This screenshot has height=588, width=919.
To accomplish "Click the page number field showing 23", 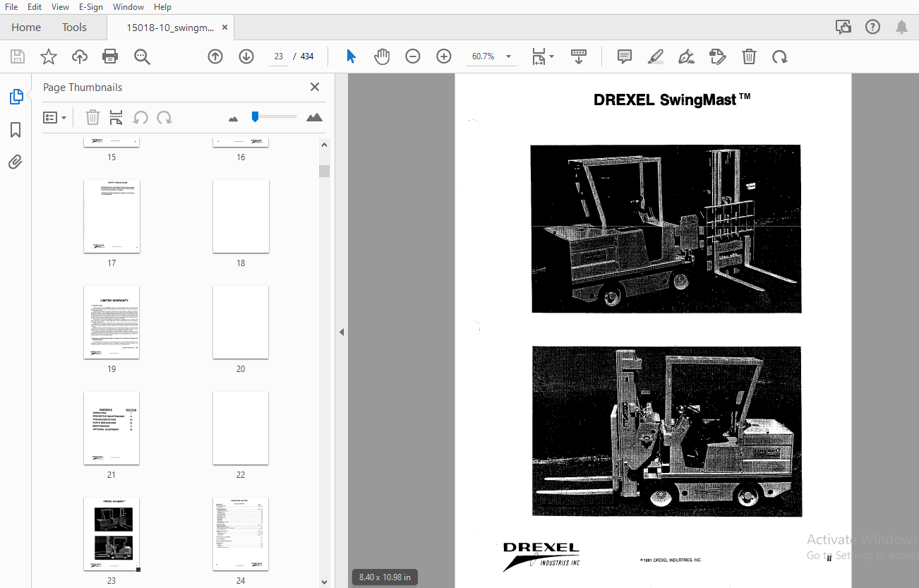I will tap(279, 56).
